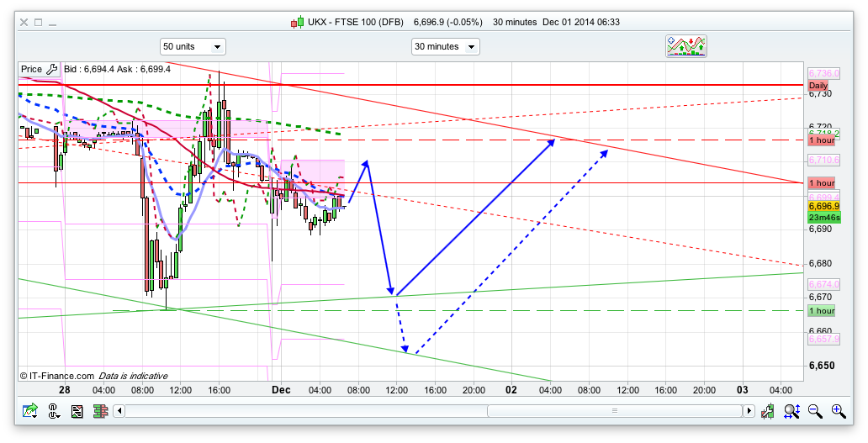Click the 6,650 price axis label
The image size is (868, 443).
point(822,366)
